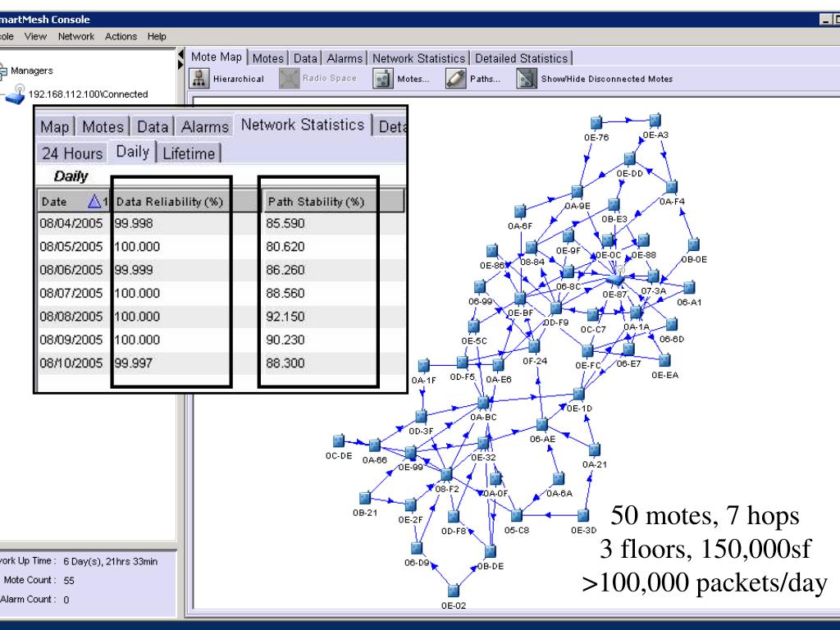Select the 08/04/2005 date cell
The height and width of the screenshot is (630, 840).
click(71, 223)
